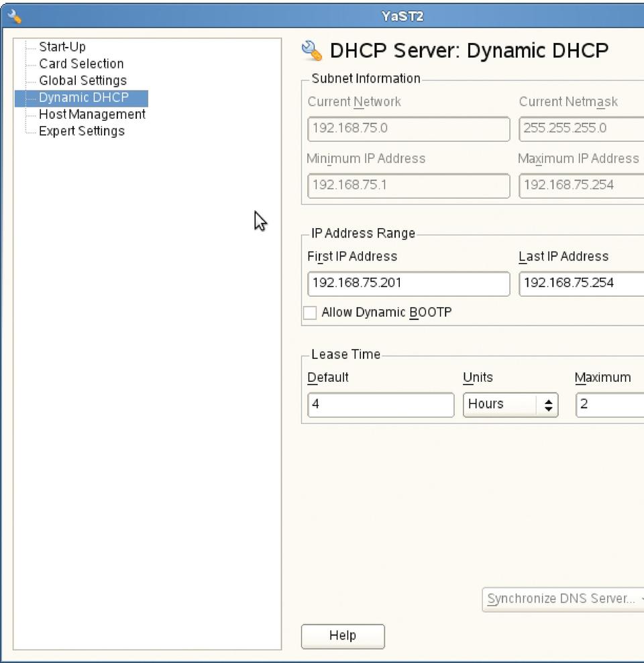Click the Maximum IP Address field

coord(581,185)
